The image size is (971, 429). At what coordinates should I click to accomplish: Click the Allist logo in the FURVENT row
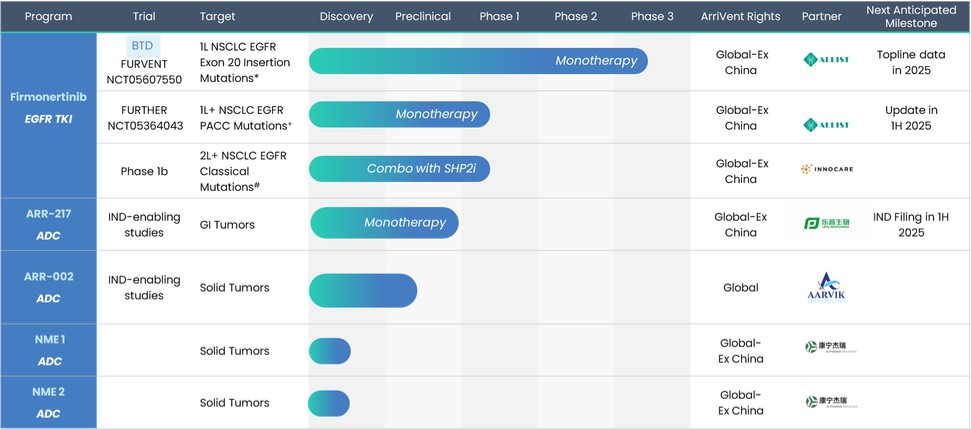pos(825,60)
